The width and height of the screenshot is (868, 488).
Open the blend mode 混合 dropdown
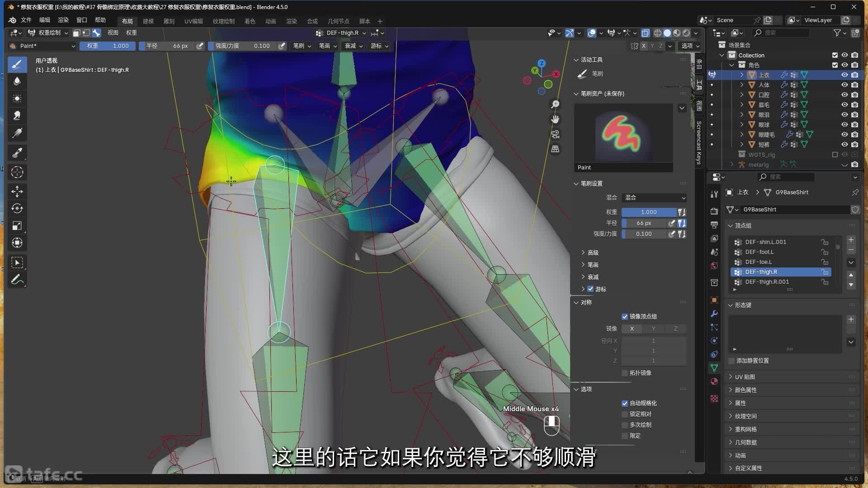(x=654, y=198)
